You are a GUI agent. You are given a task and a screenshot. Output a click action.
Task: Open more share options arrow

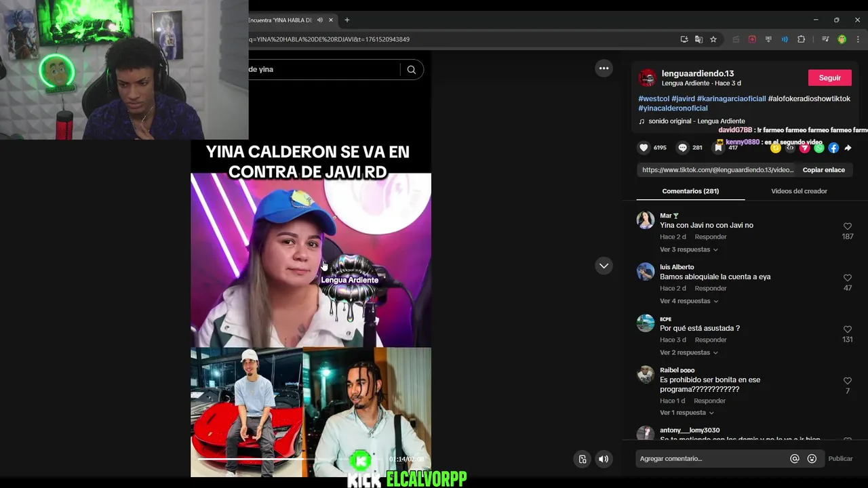tap(848, 148)
